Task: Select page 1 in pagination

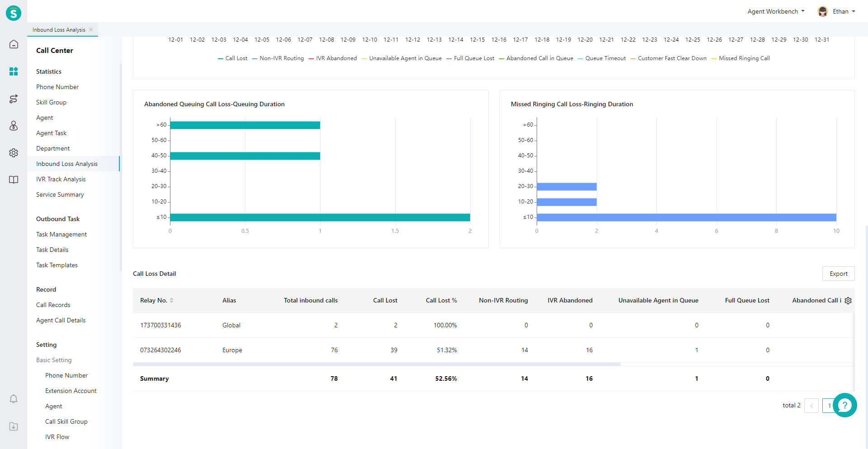Action: [x=828, y=406]
